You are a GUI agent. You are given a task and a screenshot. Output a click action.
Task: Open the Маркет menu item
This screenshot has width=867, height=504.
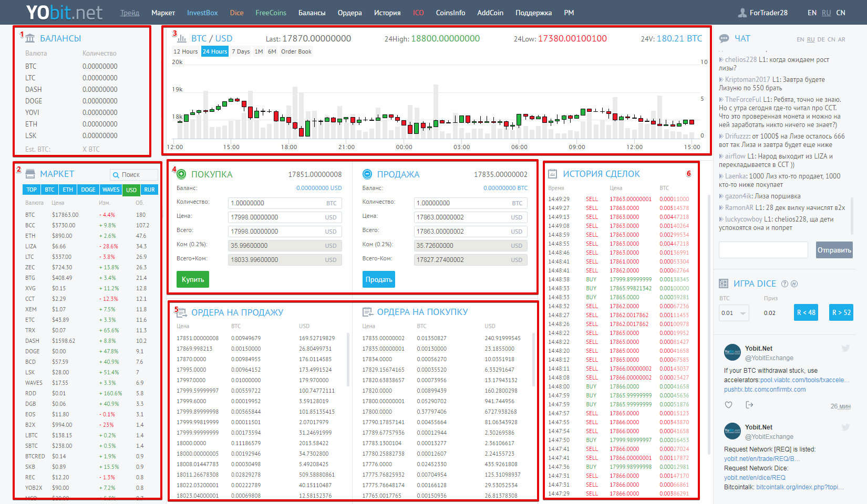pyautogui.click(x=163, y=13)
